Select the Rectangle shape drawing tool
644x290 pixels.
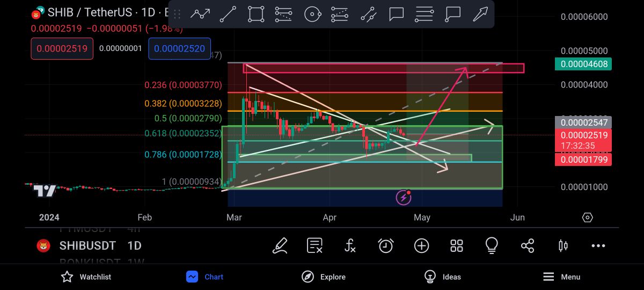coord(256,14)
